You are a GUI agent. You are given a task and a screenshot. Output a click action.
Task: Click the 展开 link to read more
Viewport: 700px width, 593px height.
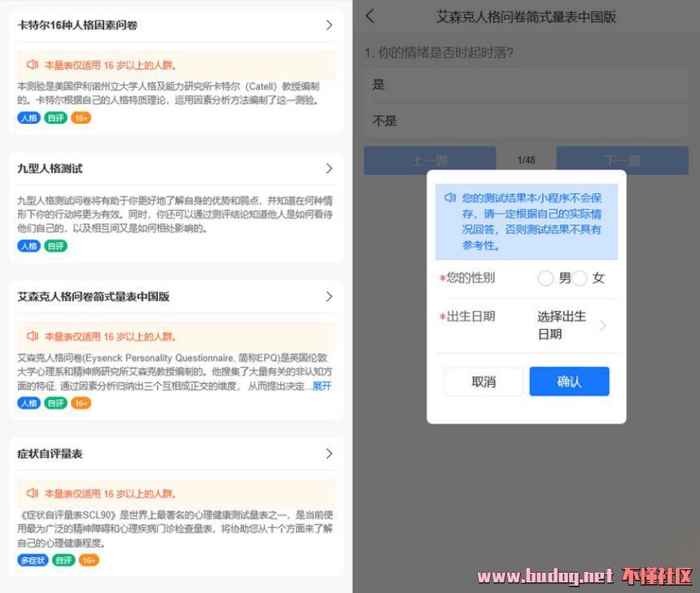(322, 386)
